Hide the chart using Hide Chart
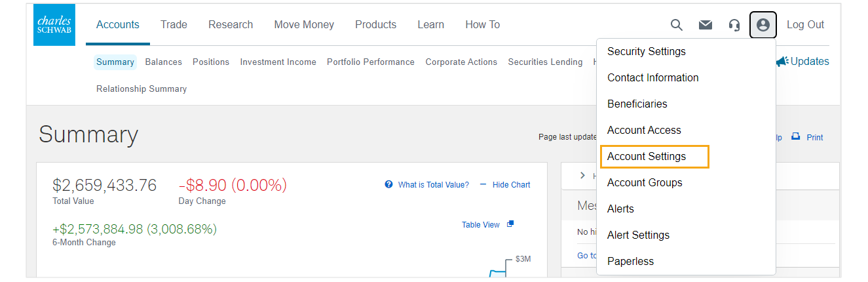The height and width of the screenshot is (282, 868). (505, 185)
